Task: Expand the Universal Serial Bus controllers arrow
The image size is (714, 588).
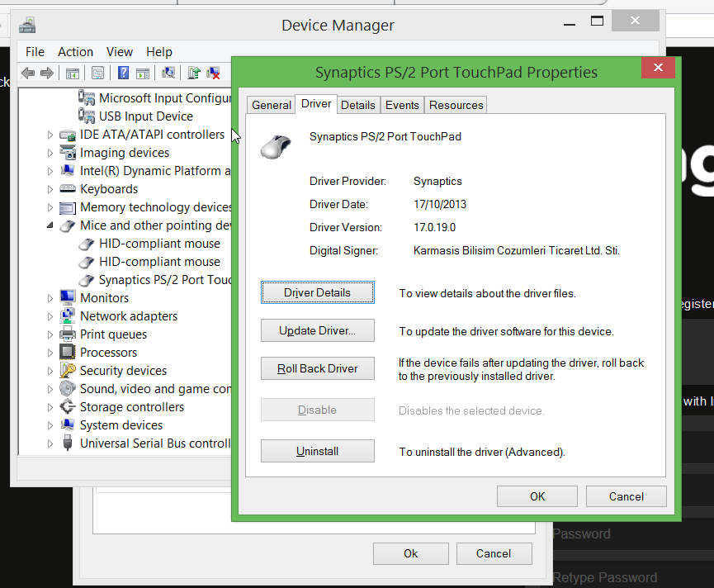Action: [50, 444]
